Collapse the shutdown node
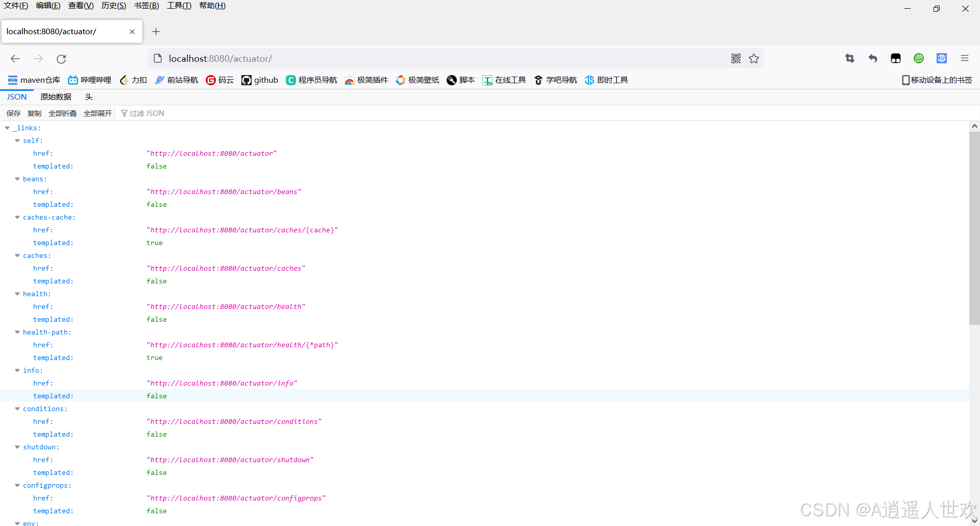The image size is (980, 526). pos(17,447)
